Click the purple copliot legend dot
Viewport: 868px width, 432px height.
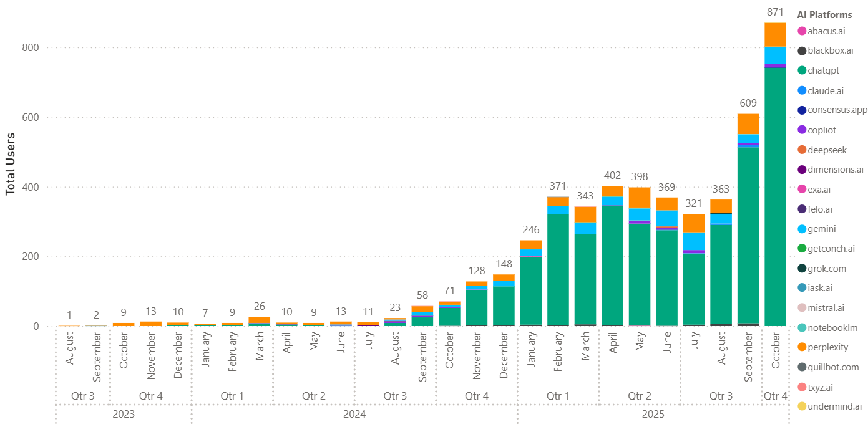802,130
